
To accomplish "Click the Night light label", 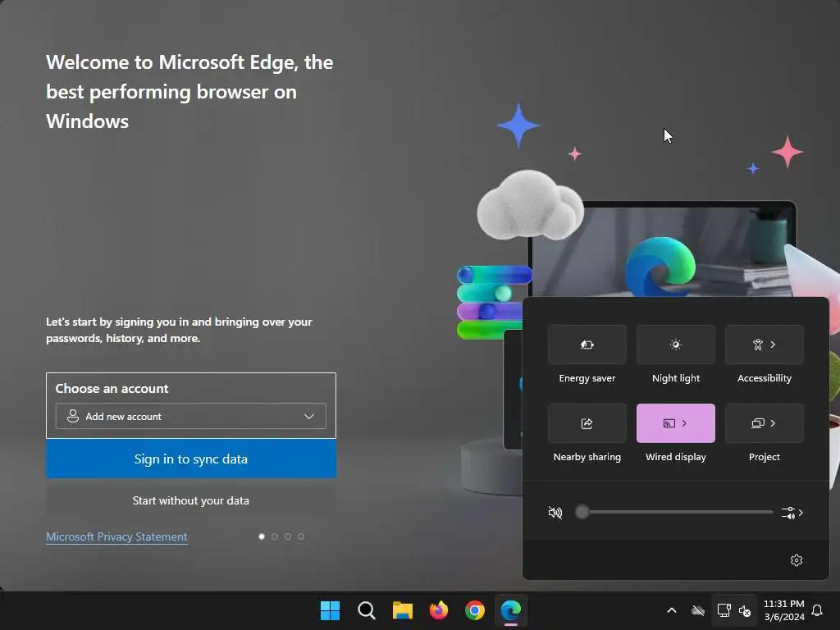I will pos(676,378).
